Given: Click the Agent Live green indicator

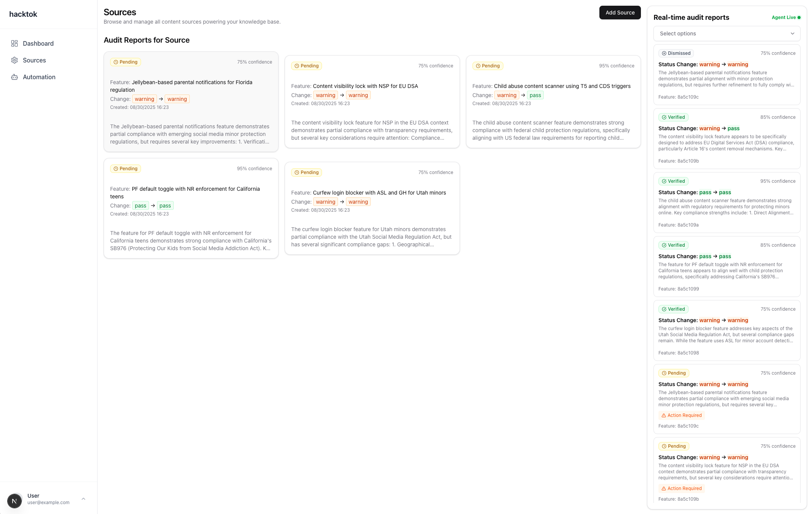Looking at the screenshot, I should 799,18.
